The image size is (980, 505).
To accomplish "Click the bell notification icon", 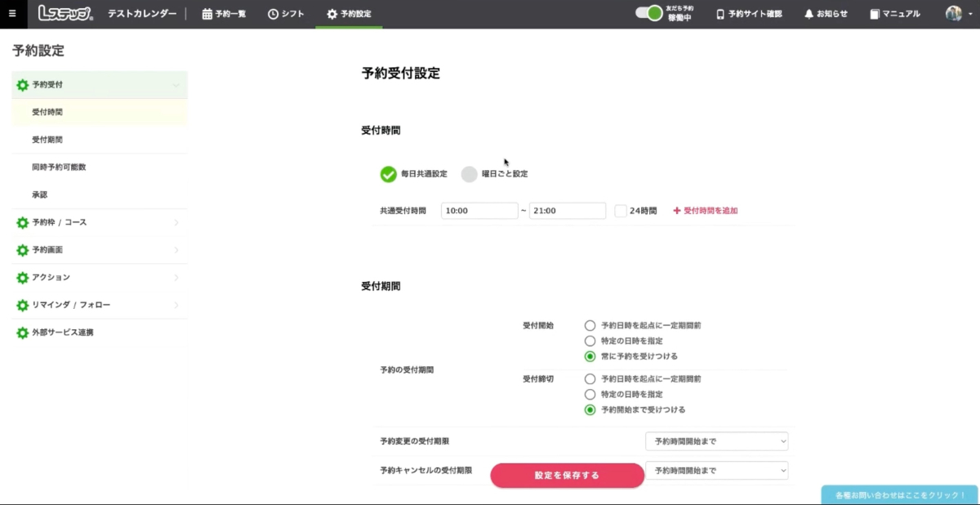I will point(808,14).
